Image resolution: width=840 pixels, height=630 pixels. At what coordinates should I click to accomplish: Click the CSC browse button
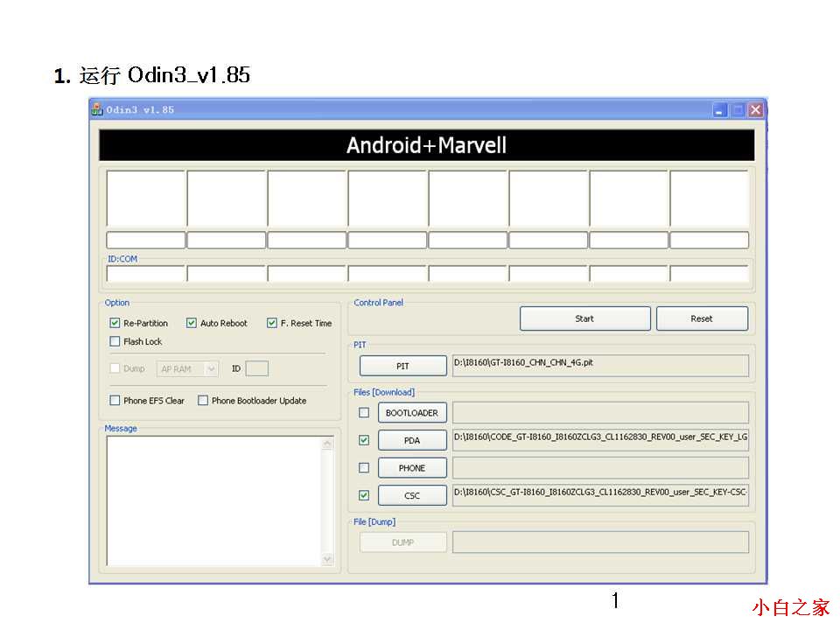point(412,495)
